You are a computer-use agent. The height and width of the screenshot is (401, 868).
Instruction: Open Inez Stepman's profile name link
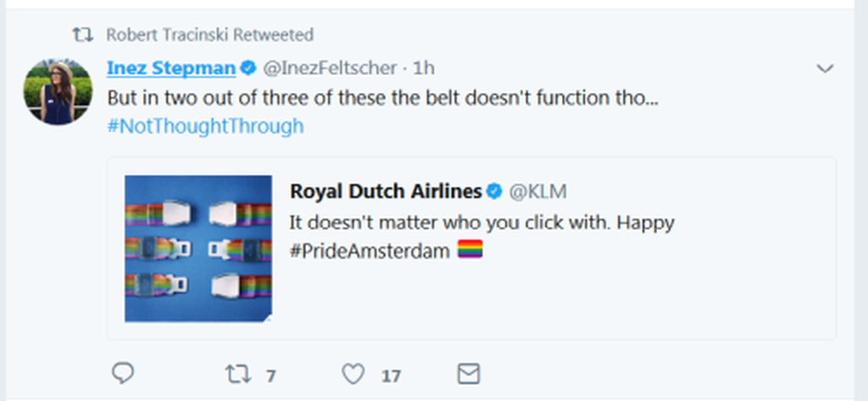[x=172, y=68]
